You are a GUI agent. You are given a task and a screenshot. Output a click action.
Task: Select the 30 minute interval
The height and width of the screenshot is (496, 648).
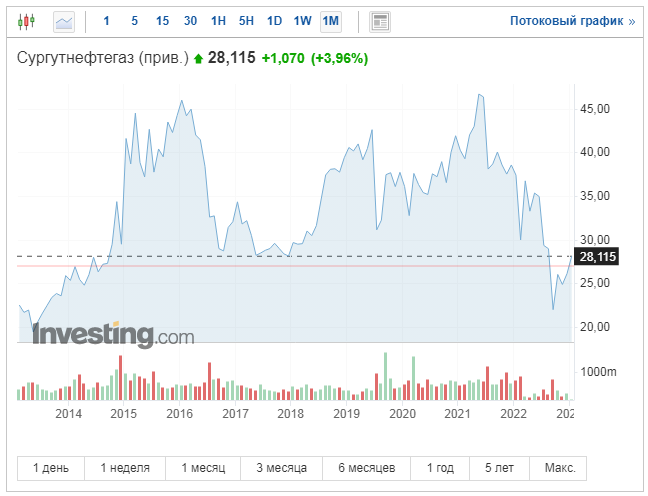tap(190, 20)
